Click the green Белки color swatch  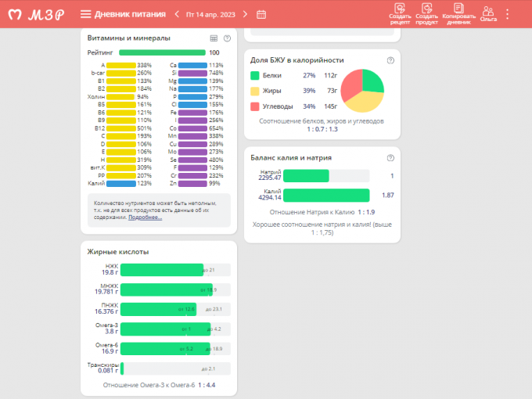coord(255,76)
